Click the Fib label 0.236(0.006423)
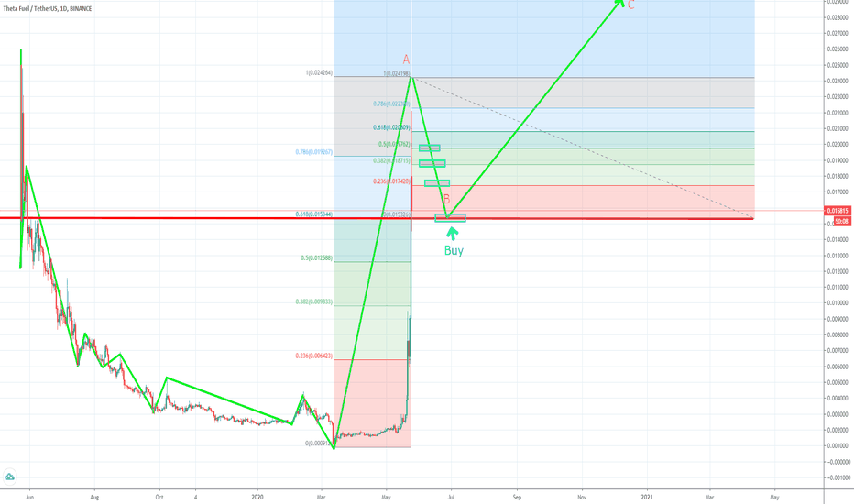This screenshot has height=504, width=854. tap(314, 356)
